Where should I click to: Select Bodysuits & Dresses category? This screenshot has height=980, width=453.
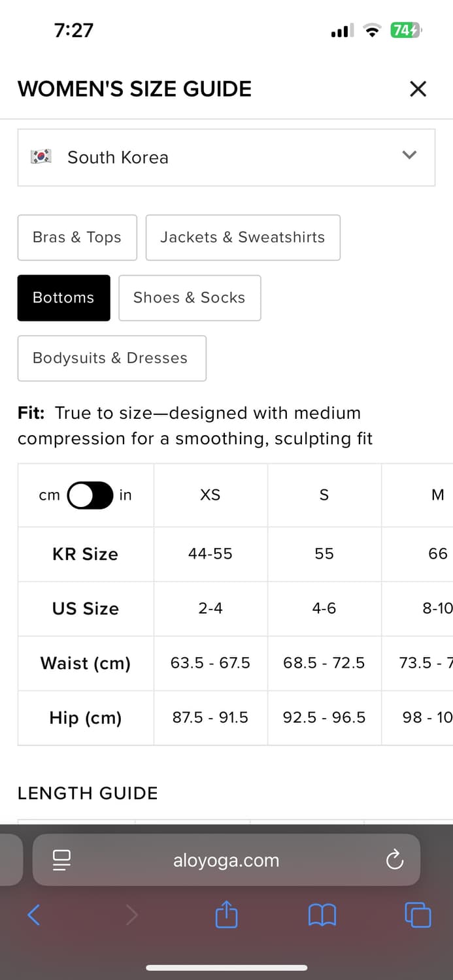[x=112, y=358]
